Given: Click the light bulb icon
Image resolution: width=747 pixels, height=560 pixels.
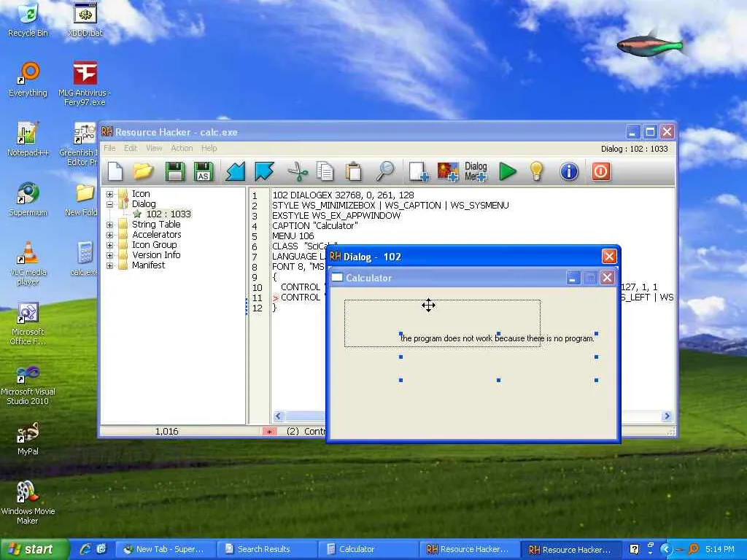Looking at the screenshot, I should click(x=536, y=171).
